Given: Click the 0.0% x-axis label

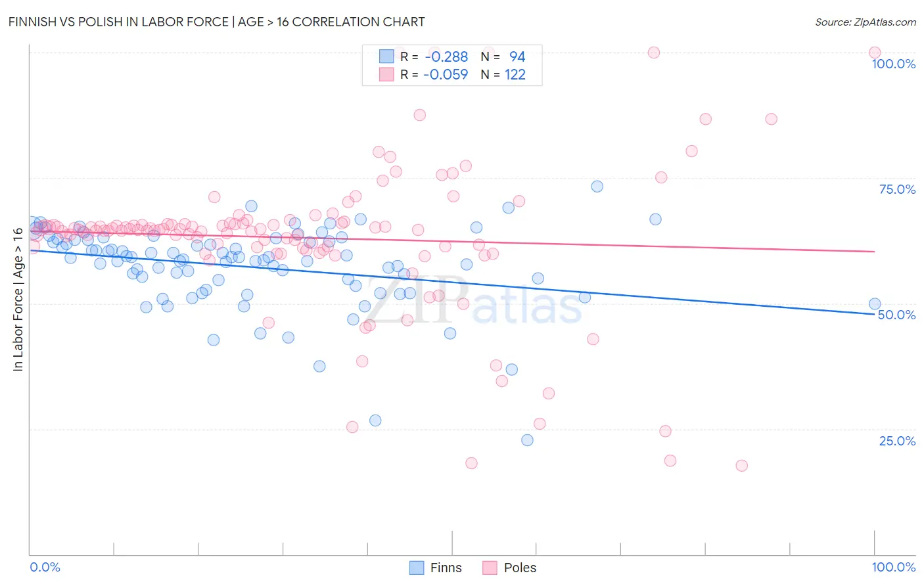Looking at the screenshot, I should click(x=45, y=567).
